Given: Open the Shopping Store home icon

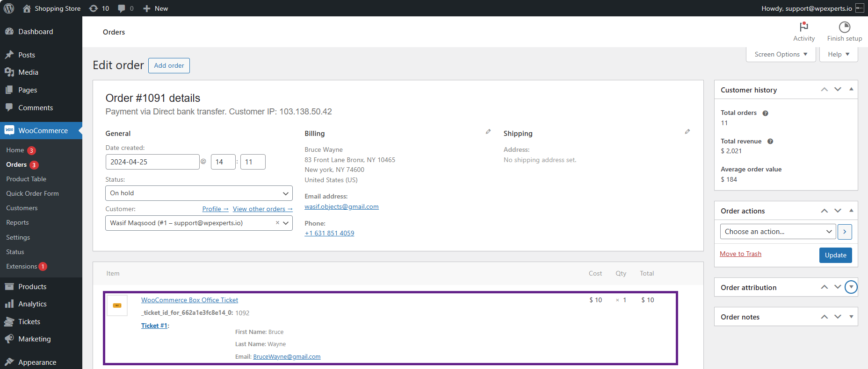Looking at the screenshot, I should pos(27,8).
